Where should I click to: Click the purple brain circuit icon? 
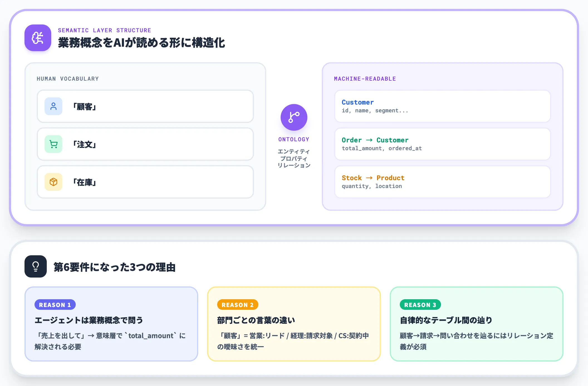pos(38,38)
